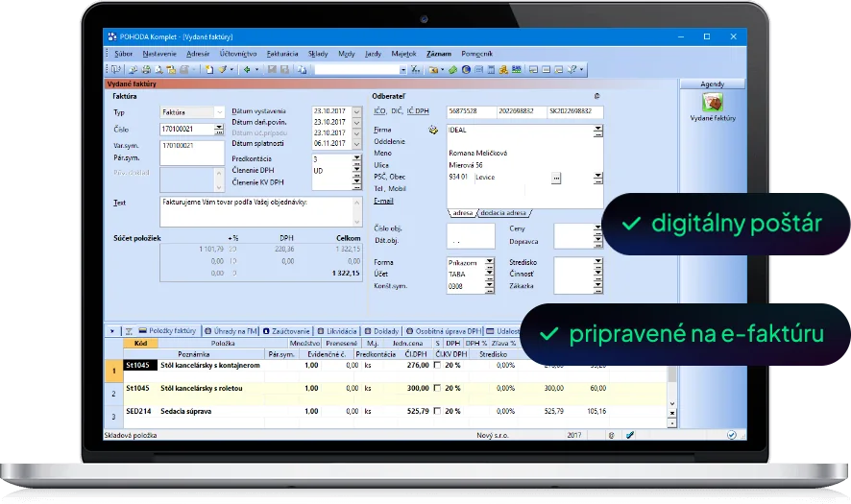Open Vydané faktúry agenda icon
Screen dimensions: 851x504
712,102
